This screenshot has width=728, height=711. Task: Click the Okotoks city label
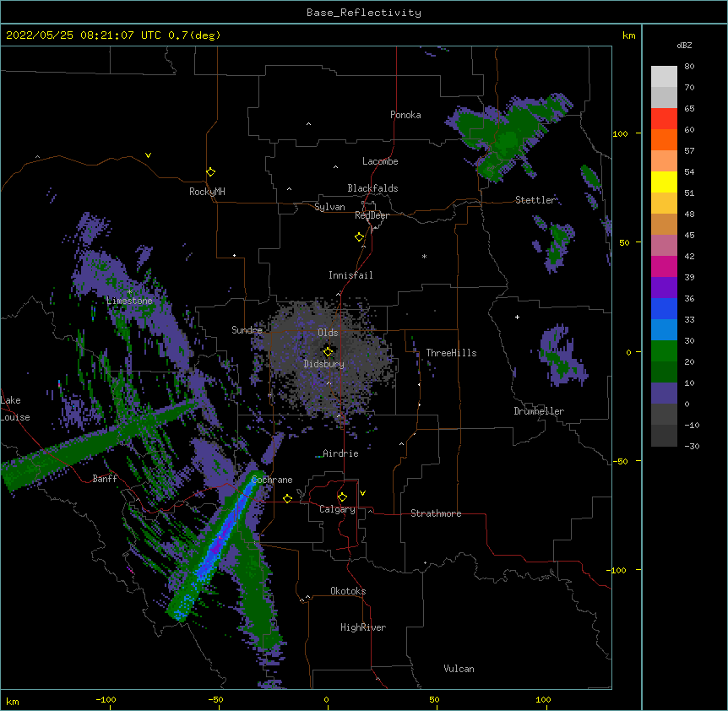point(348,591)
